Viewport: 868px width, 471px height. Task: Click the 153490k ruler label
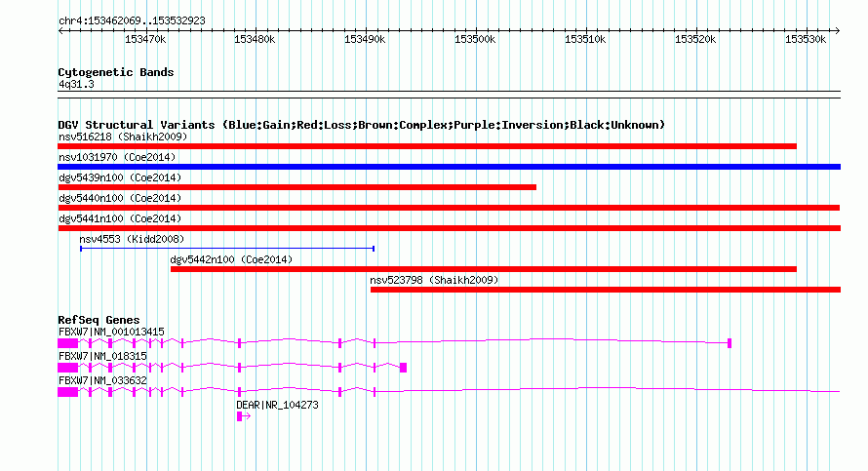click(x=365, y=39)
